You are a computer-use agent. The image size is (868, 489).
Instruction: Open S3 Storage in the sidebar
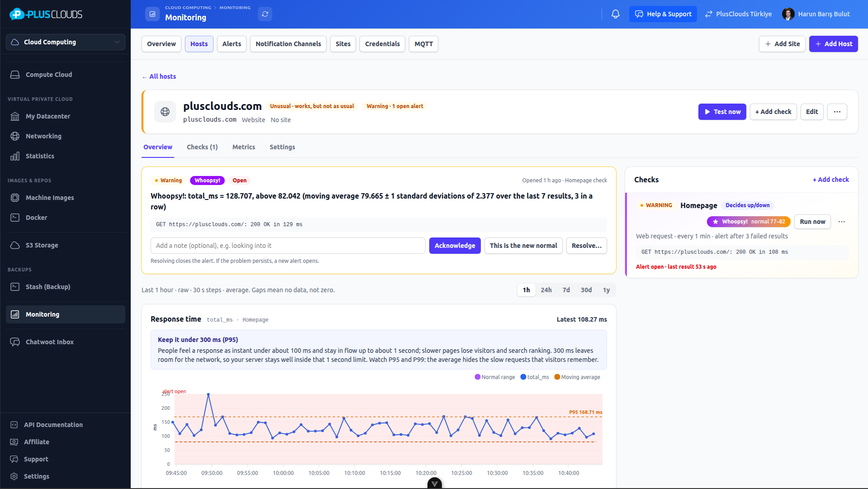[x=66, y=245]
